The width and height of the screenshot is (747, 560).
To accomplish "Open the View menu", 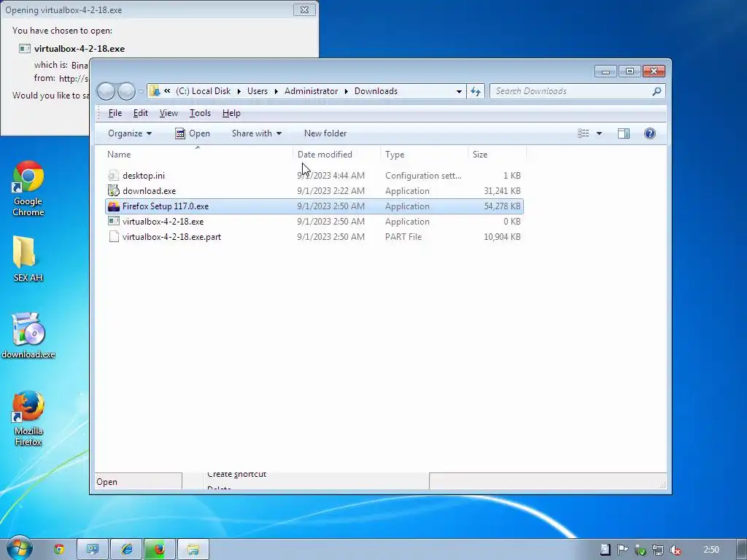I will click(169, 113).
